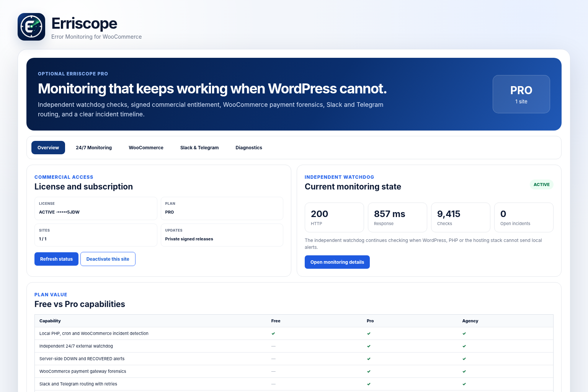Click the 'Agency' column header
This screenshot has width=588, height=392.
(470, 321)
